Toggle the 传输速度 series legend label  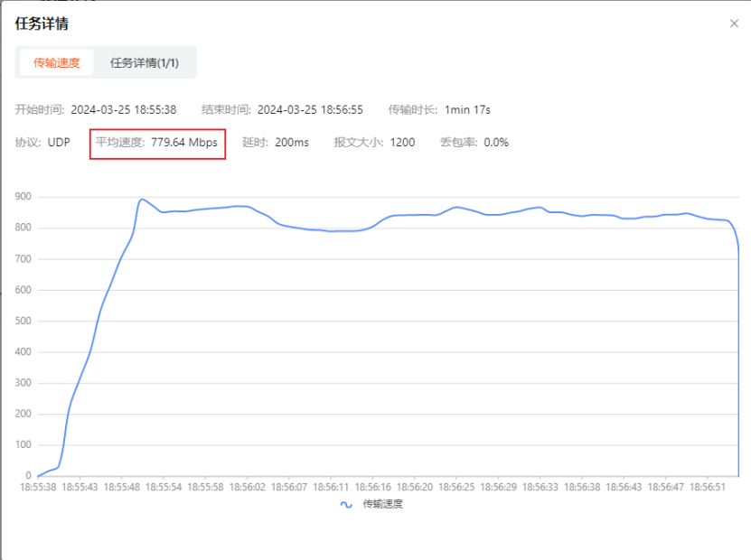[x=382, y=504]
